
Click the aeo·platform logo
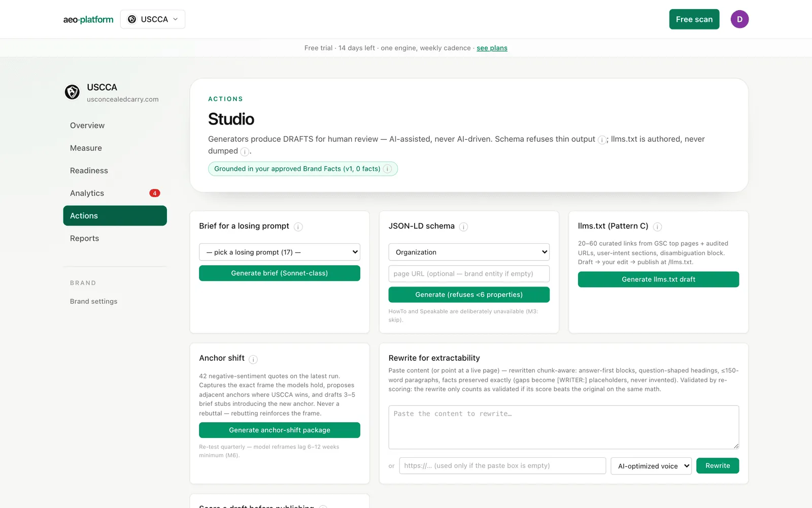pyautogui.click(x=88, y=19)
